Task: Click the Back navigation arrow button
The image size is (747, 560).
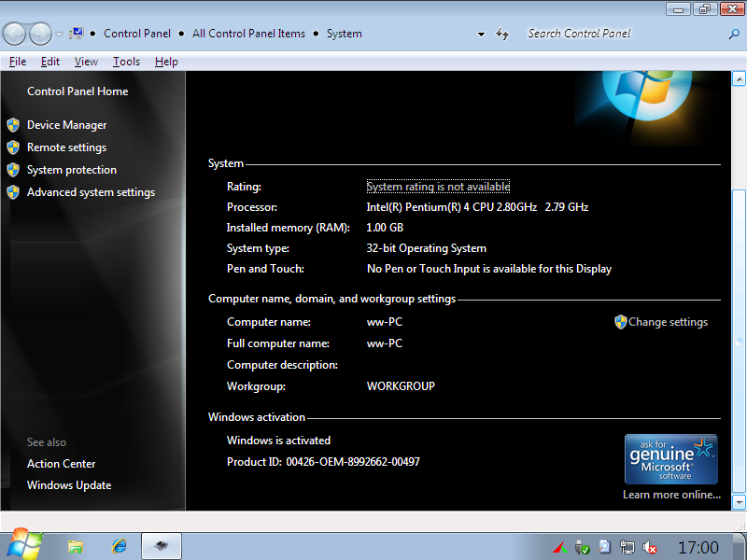Action: point(14,35)
